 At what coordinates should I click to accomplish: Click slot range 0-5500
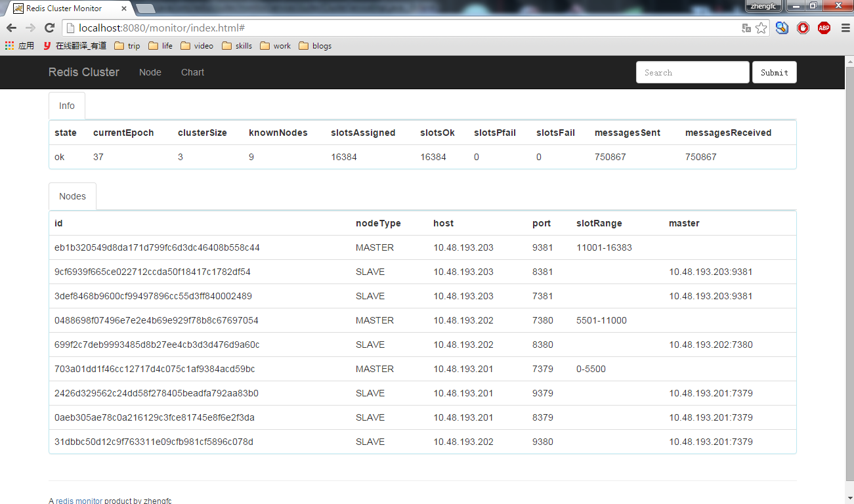point(591,369)
